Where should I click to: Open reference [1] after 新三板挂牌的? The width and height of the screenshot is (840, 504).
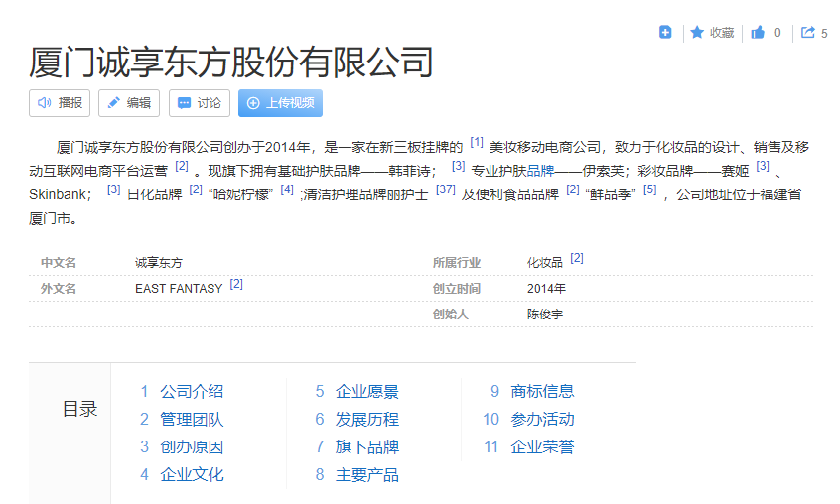(x=477, y=142)
